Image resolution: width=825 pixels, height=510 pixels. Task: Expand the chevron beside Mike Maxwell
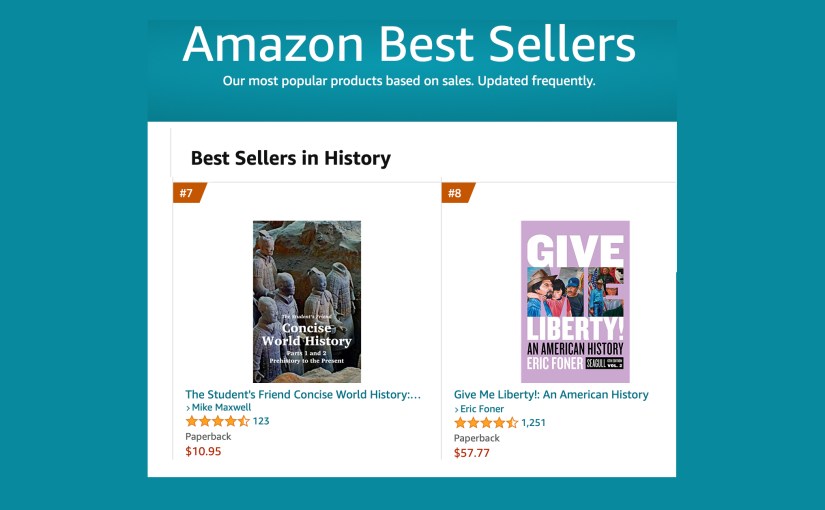point(188,408)
